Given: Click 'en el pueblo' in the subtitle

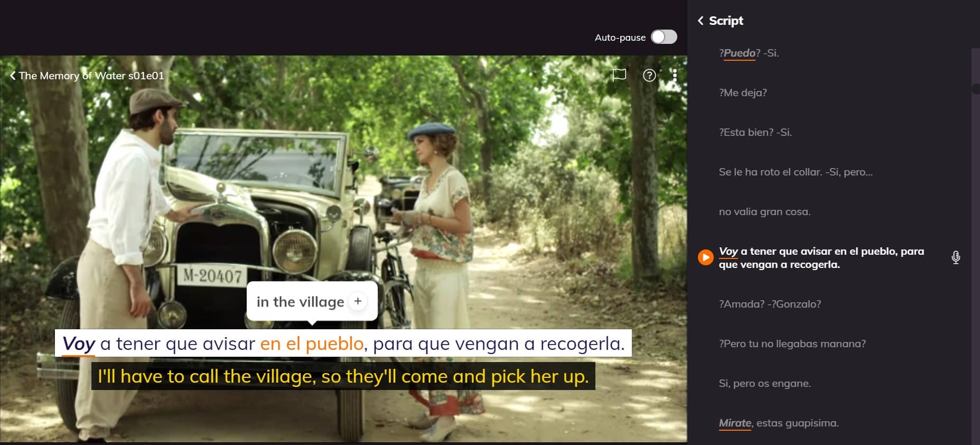Looking at the screenshot, I should point(312,344).
